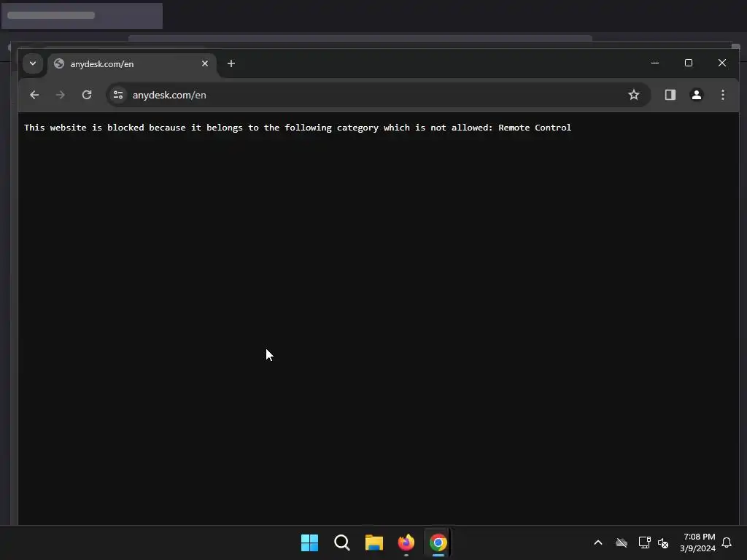747x560 pixels.
Task: Open the clock and calendar flyout
Action: (698, 542)
